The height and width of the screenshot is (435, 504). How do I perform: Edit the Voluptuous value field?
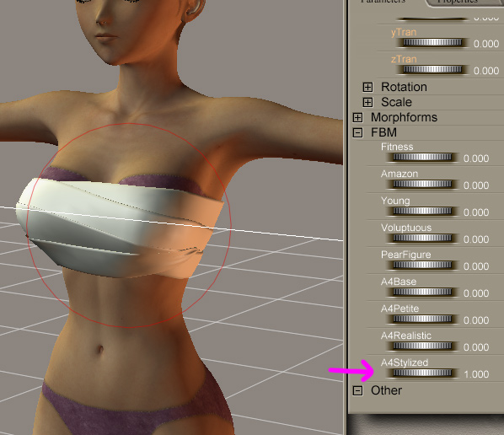[476, 239]
